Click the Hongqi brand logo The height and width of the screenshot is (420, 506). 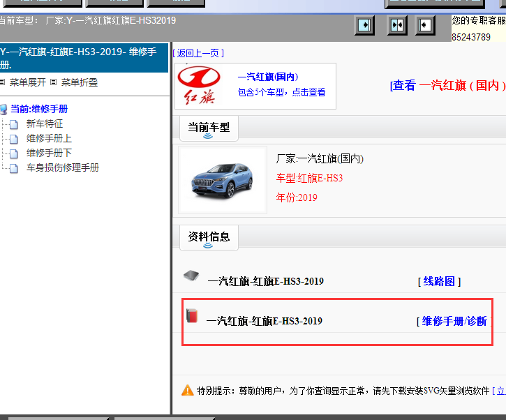(199, 86)
